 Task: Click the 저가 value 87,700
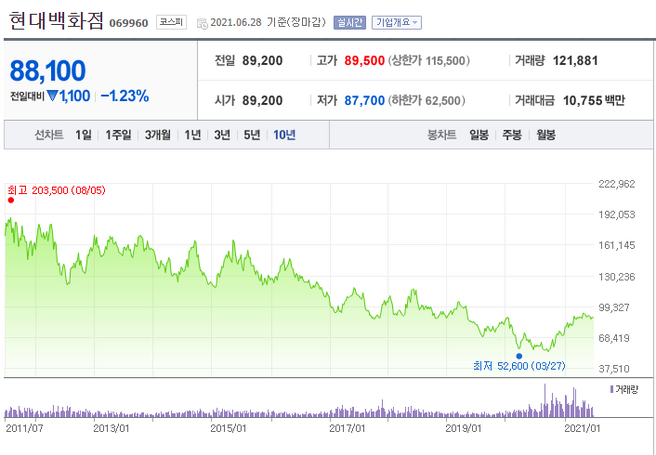(x=364, y=100)
